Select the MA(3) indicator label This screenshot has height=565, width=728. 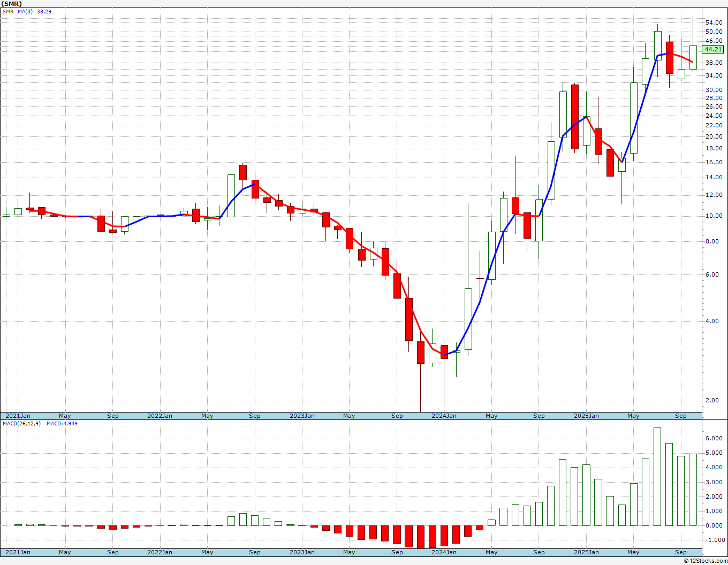(26, 11)
